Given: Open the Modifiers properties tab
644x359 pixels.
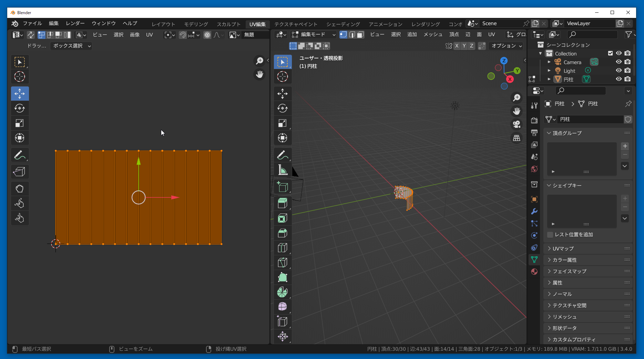Looking at the screenshot, I should point(534,212).
